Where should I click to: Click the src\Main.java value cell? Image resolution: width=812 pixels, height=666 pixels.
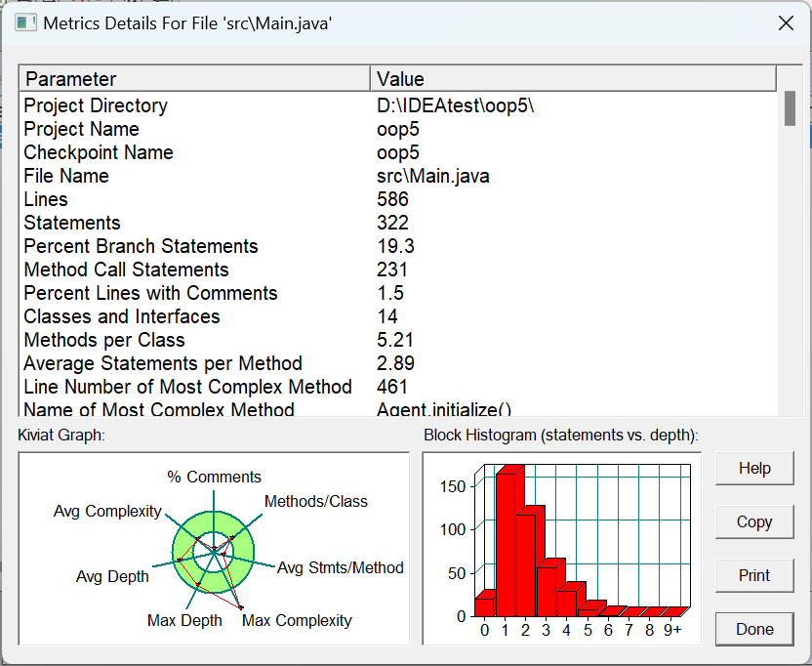(x=433, y=176)
